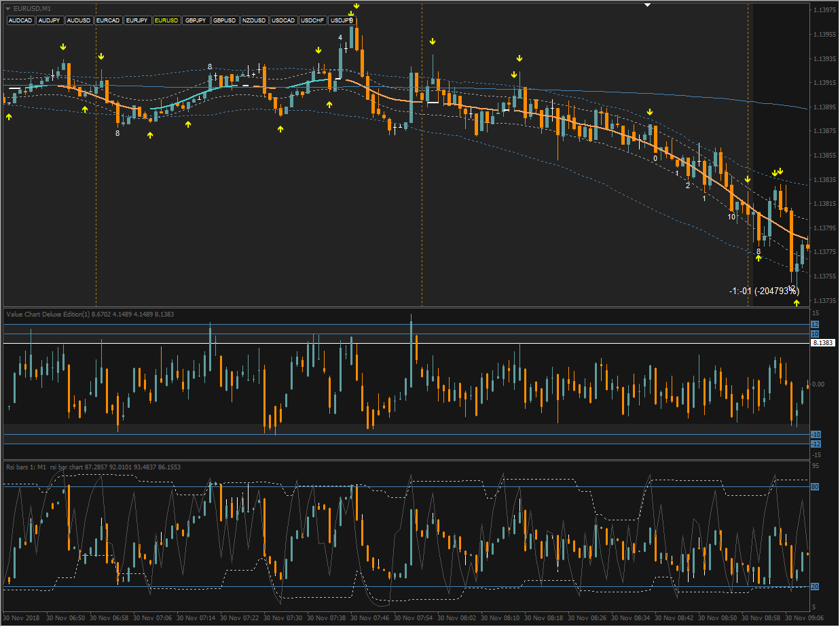
Task: Click the chart shift triangle on the top edge
Action: (x=648, y=5)
